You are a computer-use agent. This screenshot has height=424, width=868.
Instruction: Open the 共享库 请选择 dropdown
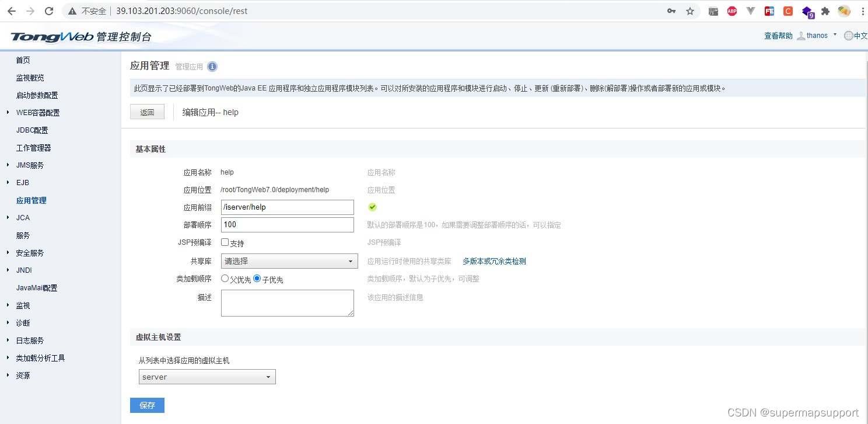(x=289, y=261)
